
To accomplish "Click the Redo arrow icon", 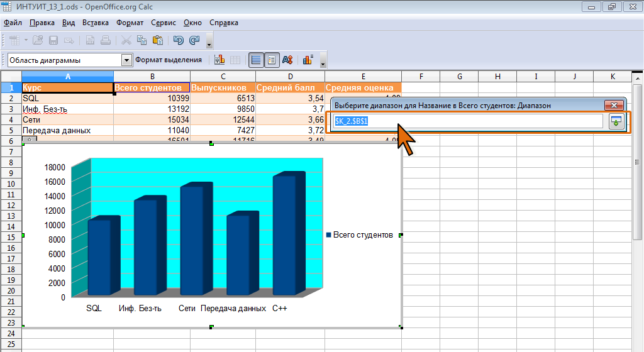I will point(194,40).
